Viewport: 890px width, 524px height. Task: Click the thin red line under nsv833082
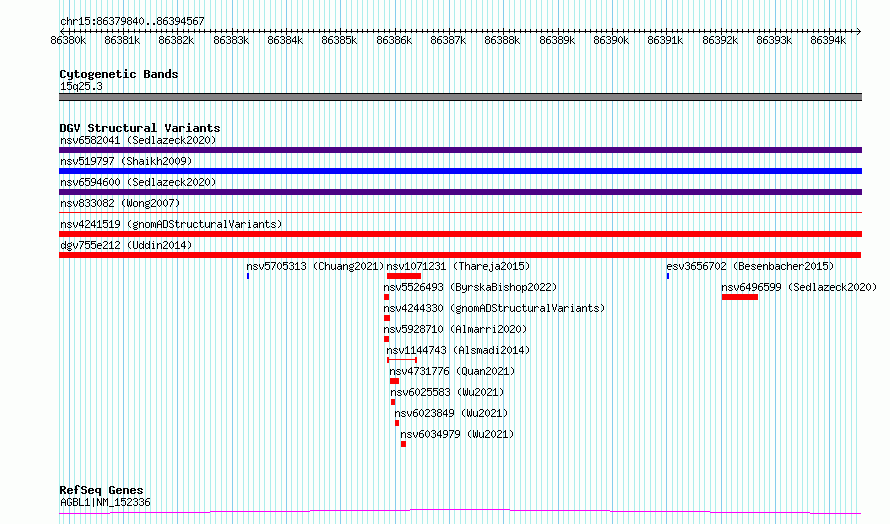click(460, 212)
